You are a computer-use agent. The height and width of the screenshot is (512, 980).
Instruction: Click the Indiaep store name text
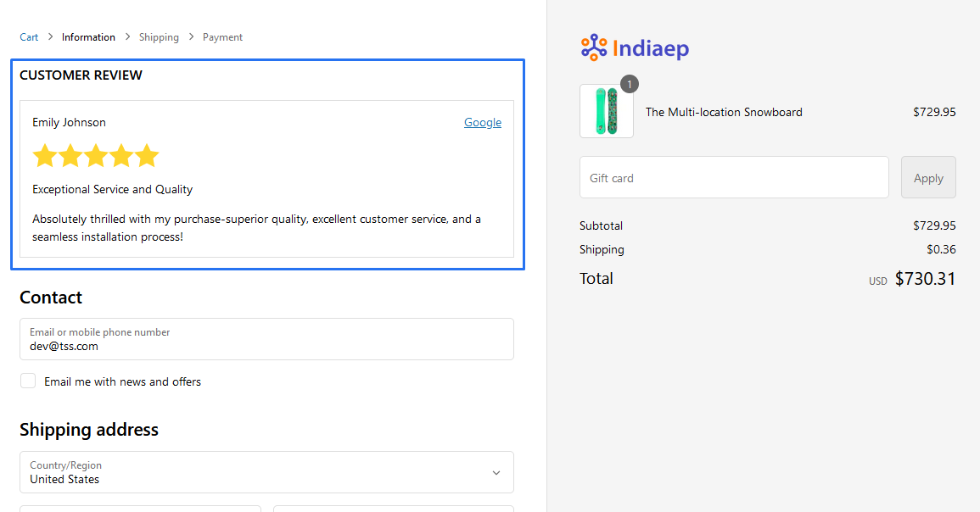click(650, 48)
